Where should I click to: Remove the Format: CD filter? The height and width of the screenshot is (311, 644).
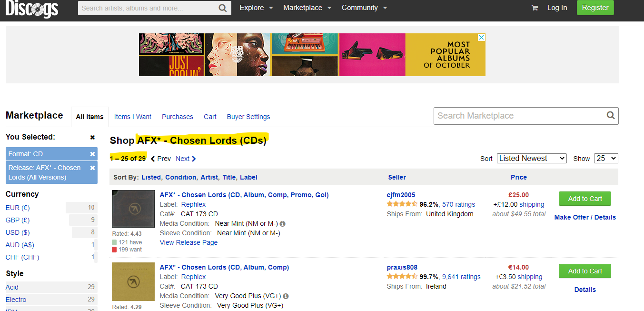92,154
